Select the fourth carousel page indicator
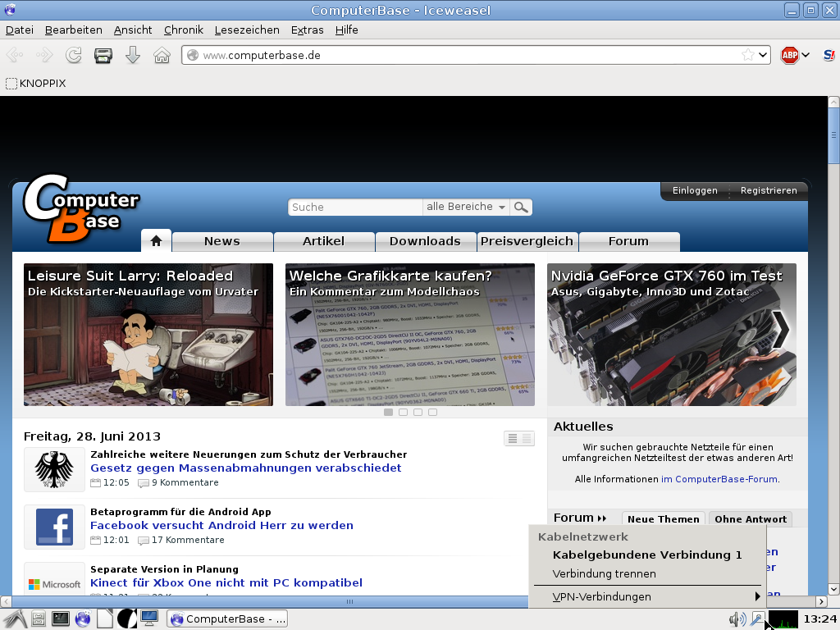 433,412
